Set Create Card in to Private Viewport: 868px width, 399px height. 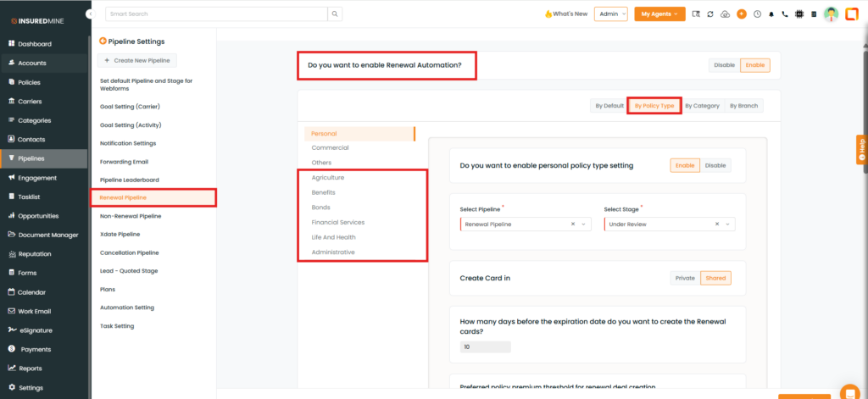coord(685,278)
